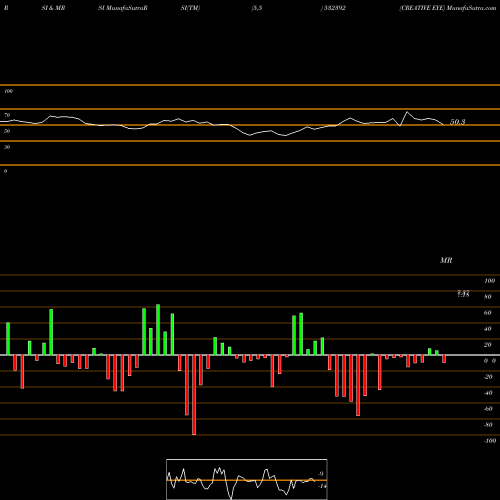This screenshot has width=500, height=500.
Task: Click the 50.8 RSI value label
Action: point(457,122)
